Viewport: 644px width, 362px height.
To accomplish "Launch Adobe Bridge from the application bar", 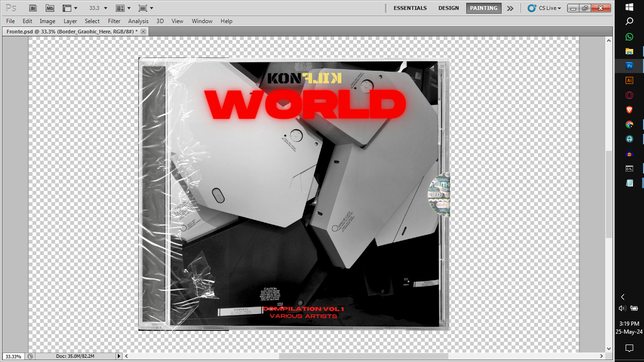I will pyautogui.click(x=33, y=8).
